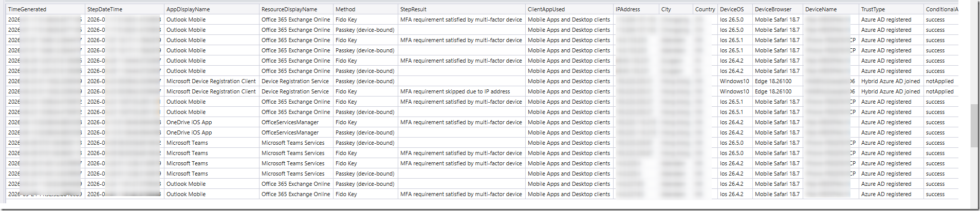
Task: Select success in Microsoft Teams Passkey Ios 26.5.0 row
Action: pyautogui.click(x=935, y=143)
